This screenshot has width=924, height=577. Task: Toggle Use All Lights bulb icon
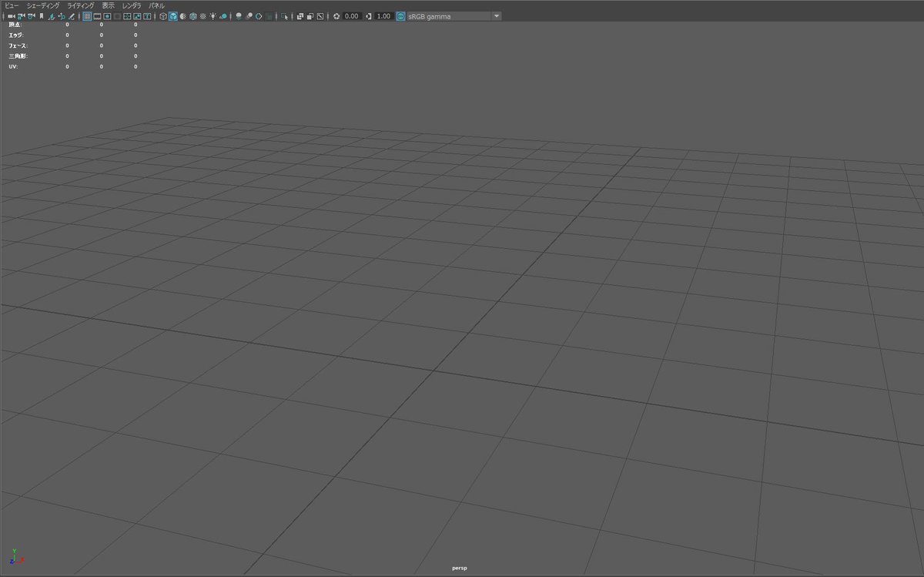(x=213, y=16)
